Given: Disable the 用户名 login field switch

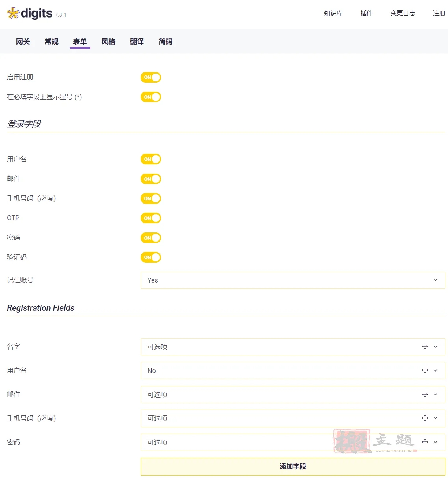Looking at the screenshot, I should [x=151, y=159].
